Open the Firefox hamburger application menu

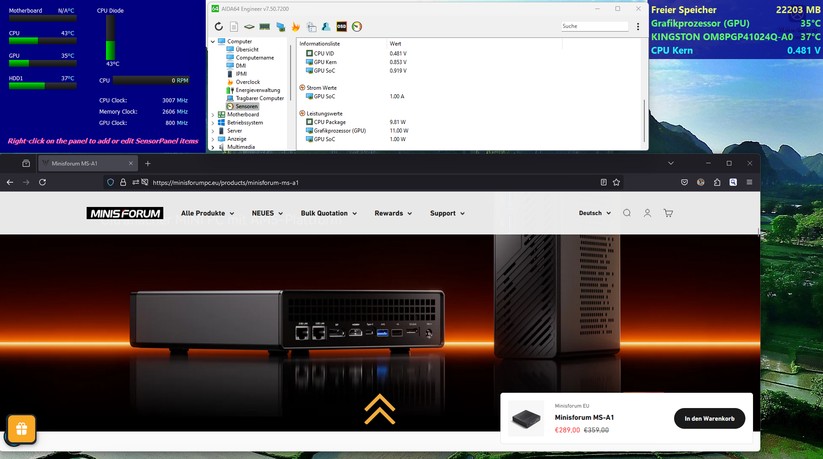750,182
